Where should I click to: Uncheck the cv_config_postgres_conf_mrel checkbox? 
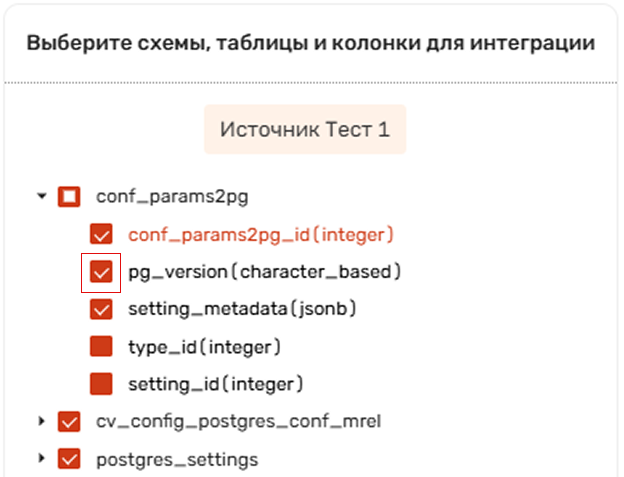coord(69,421)
